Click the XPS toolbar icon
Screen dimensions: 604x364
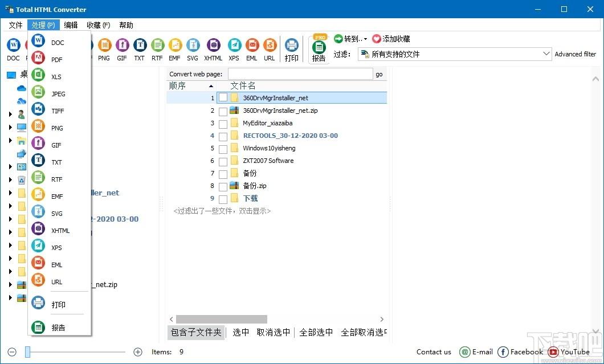(234, 50)
